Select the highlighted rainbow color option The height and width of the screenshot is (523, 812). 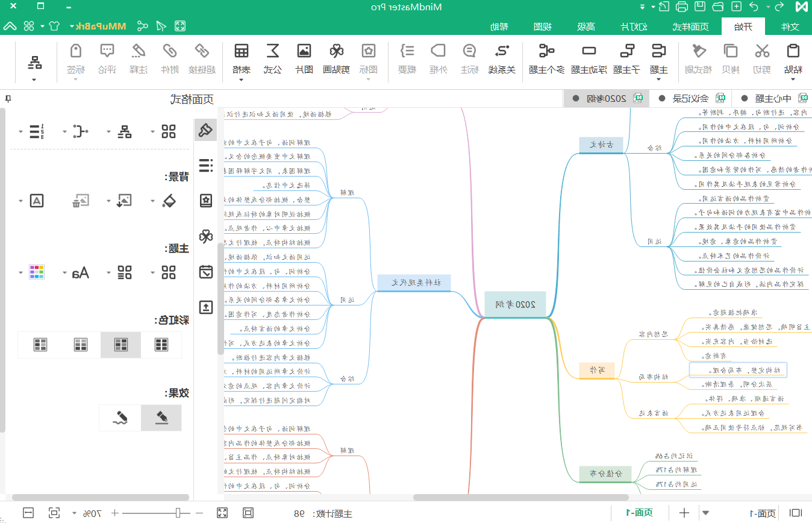pyautogui.click(x=121, y=345)
